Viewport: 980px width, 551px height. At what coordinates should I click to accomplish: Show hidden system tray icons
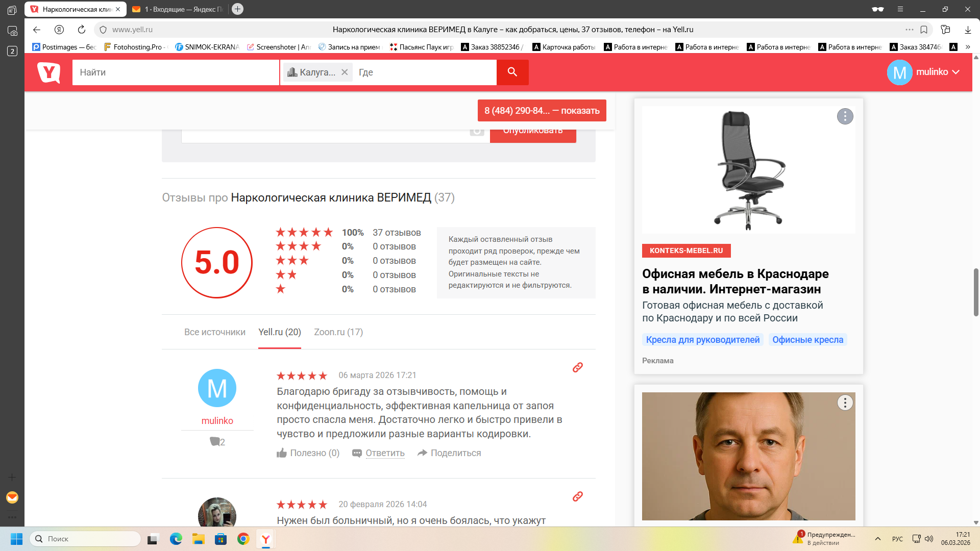pyautogui.click(x=877, y=539)
